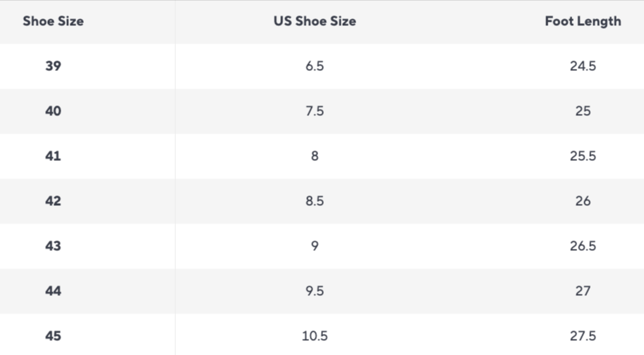Click the Shoe Size column header

coord(53,21)
